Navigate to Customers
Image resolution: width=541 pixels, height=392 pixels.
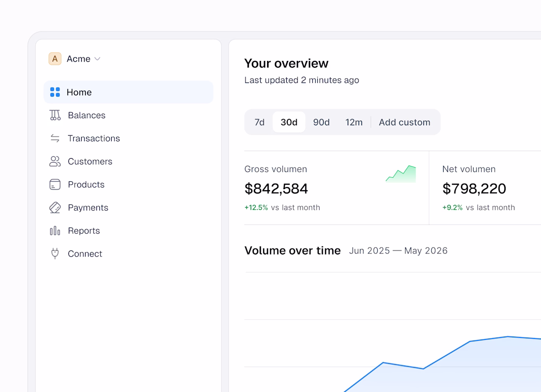point(90,161)
